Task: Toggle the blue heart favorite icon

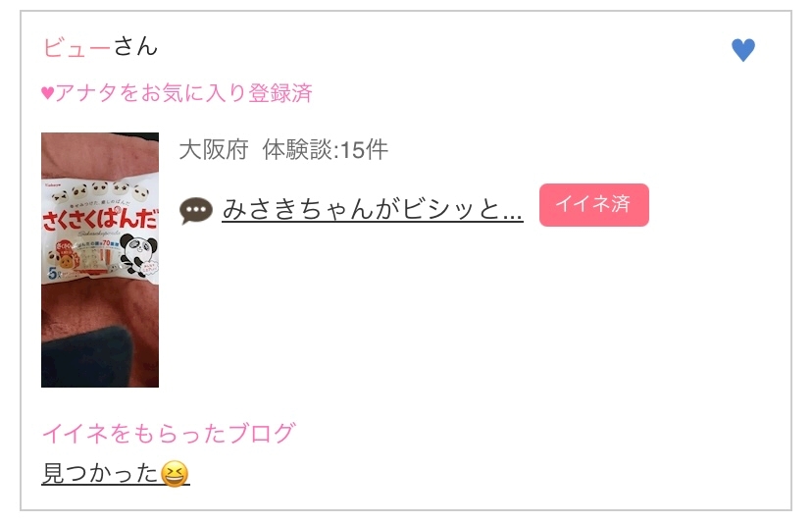Action: click(x=743, y=50)
